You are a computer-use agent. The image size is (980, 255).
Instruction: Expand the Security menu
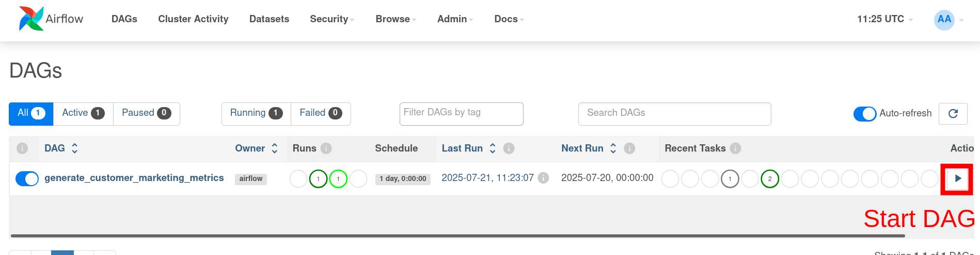331,19
